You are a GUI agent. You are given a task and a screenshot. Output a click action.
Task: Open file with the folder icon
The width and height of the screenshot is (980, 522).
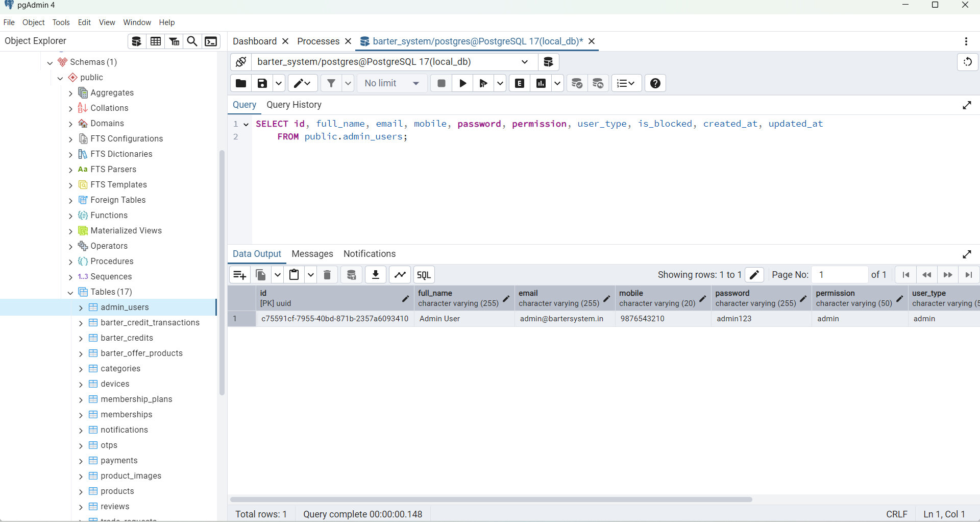tap(241, 83)
